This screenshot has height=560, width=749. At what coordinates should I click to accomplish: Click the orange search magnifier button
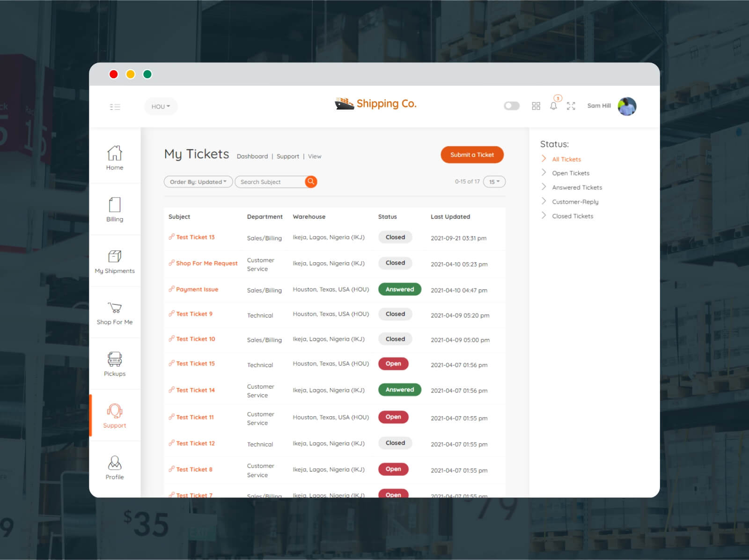(x=311, y=182)
